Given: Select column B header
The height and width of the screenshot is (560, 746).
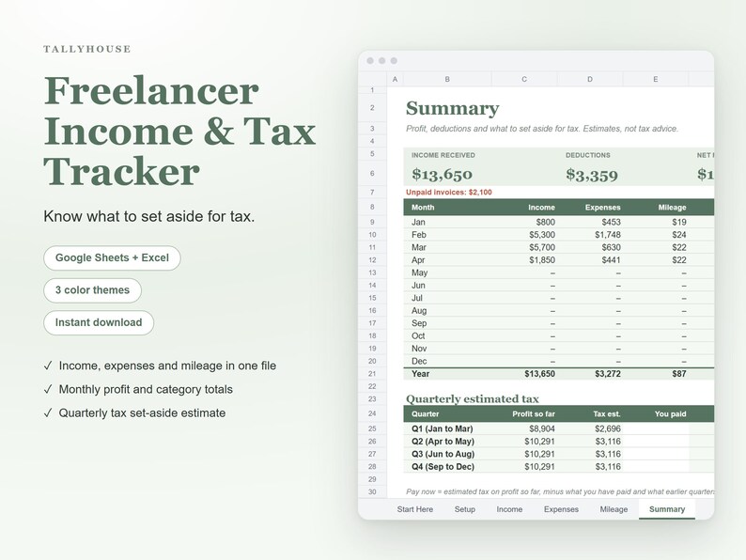Looking at the screenshot, I should click(447, 80).
